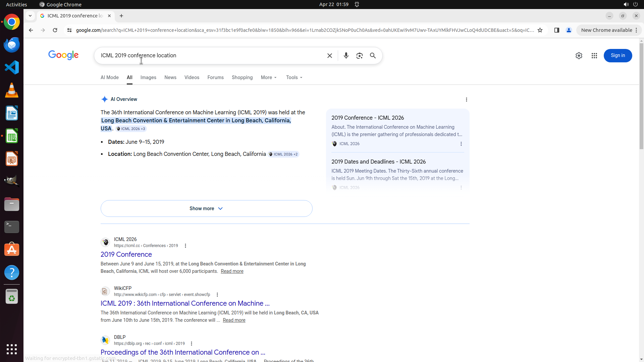Open AI Overview three-dot options
The image size is (644, 362).
466,100
